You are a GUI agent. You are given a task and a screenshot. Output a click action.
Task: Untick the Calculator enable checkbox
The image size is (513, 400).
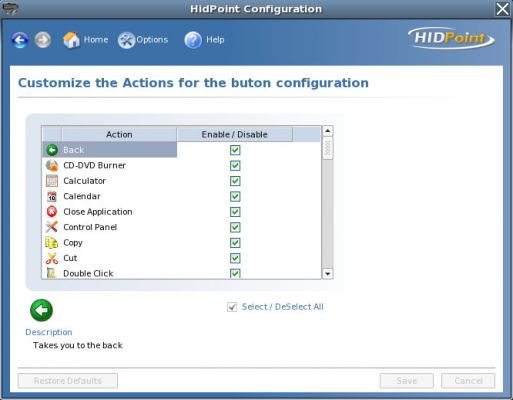coord(235,181)
